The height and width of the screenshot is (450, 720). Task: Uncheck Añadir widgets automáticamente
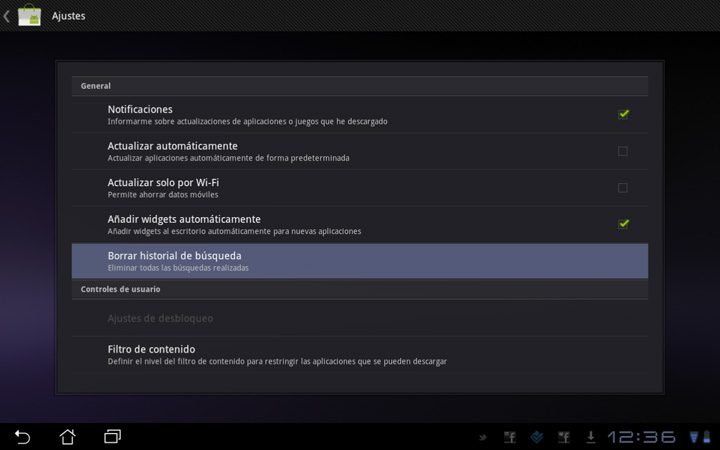(x=623, y=224)
